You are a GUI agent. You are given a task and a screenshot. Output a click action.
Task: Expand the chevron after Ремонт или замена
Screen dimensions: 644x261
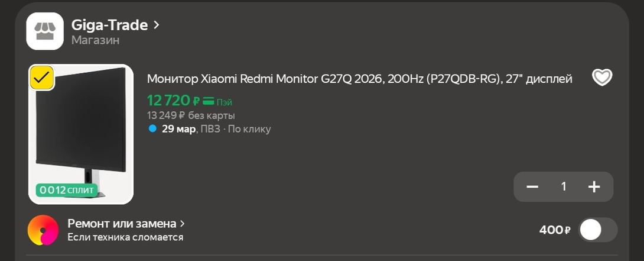click(x=183, y=224)
